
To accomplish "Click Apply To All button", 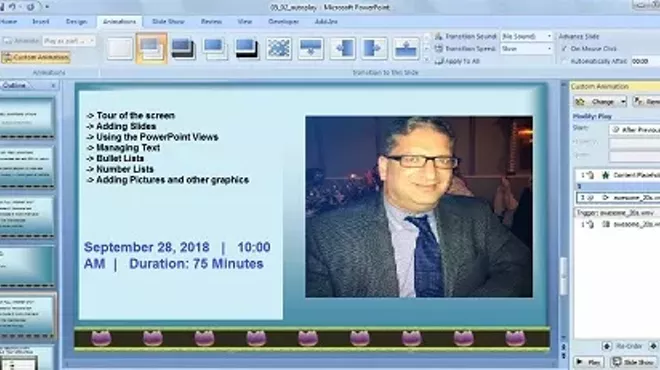I will [458, 61].
